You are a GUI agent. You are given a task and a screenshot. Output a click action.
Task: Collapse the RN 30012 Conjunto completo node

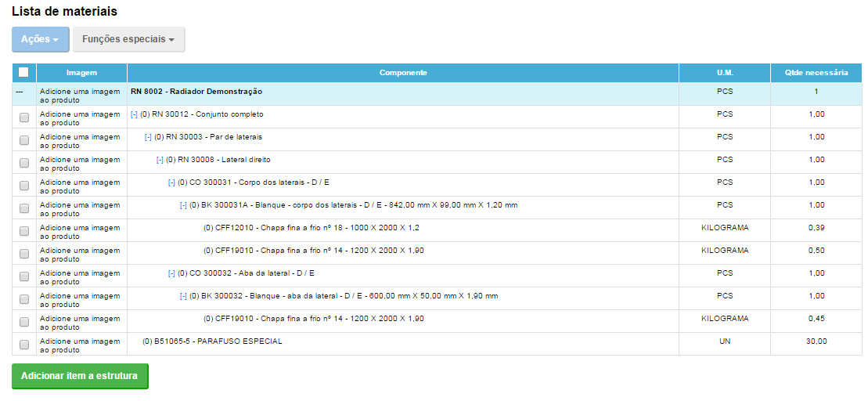(134, 114)
